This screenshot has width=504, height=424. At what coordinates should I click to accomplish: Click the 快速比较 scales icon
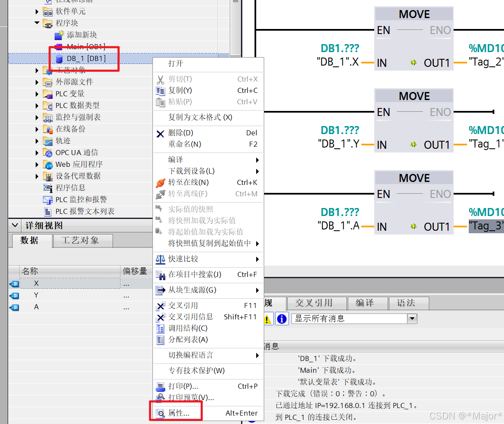[161, 259]
